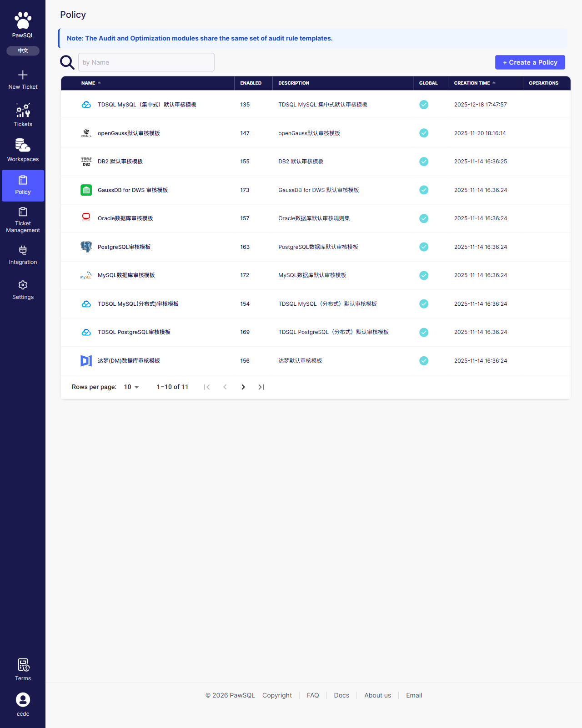Open the 达梦(DM)数据库审核模板 policy name
This screenshot has height=728, width=582.
(129, 361)
